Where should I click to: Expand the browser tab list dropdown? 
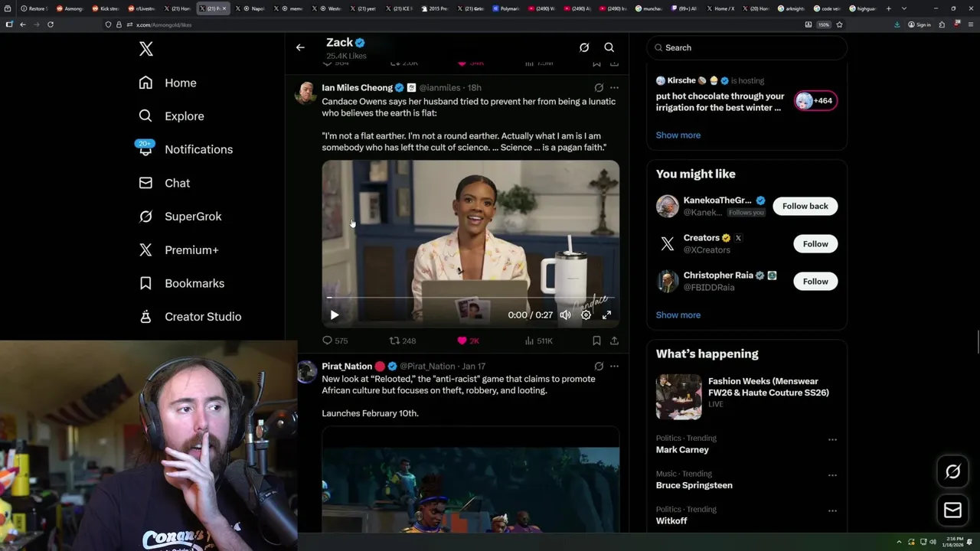coord(904,8)
